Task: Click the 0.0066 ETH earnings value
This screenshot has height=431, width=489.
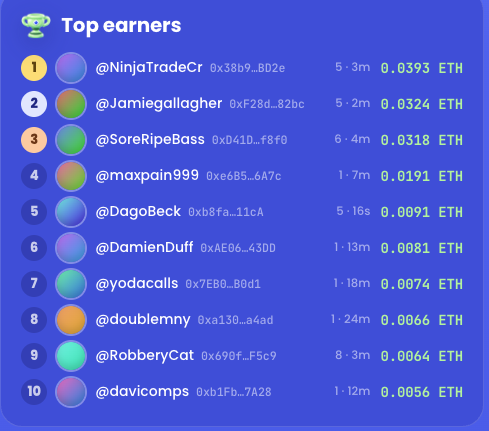Action: (422, 320)
